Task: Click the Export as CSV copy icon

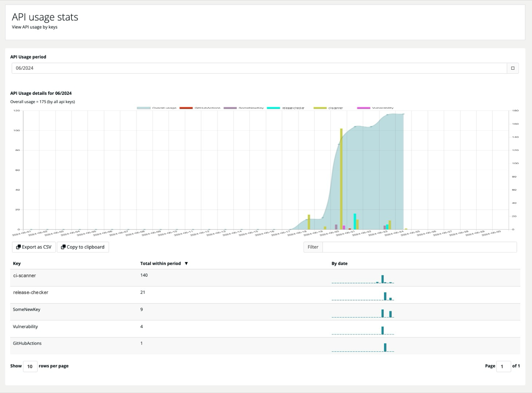Action: pyautogui.click(x=19, y=247)
